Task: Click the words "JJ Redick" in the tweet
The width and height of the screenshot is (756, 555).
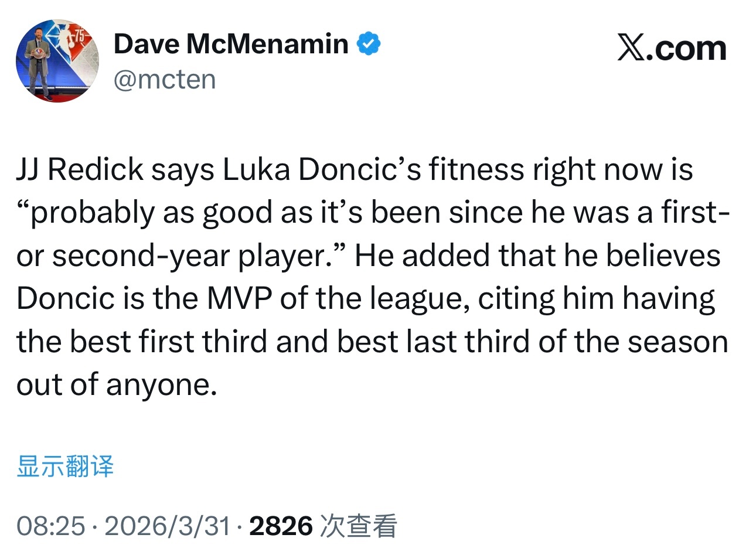Action: pyautogui.click(x=80, y=170)
